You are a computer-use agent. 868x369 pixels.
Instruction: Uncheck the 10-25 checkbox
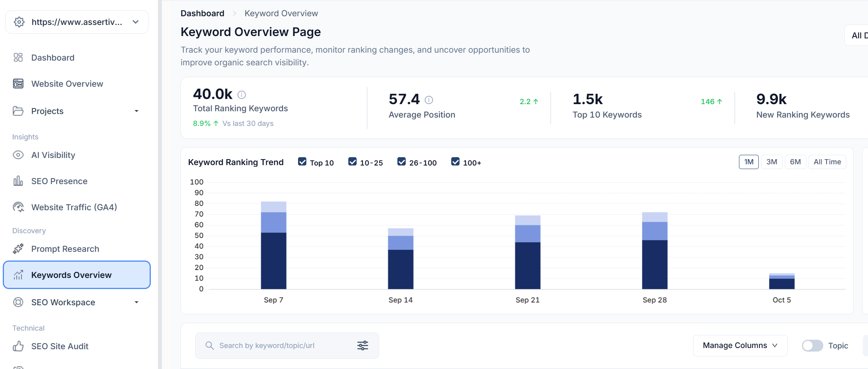click(x=352, y=162)
